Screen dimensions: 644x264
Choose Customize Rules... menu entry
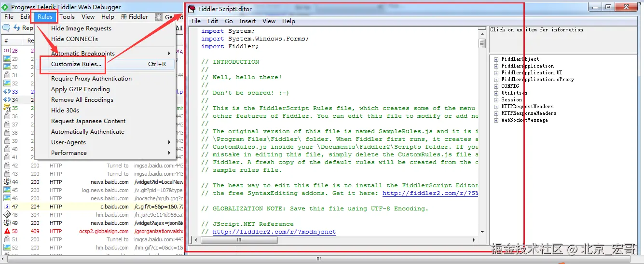point(105,64)
